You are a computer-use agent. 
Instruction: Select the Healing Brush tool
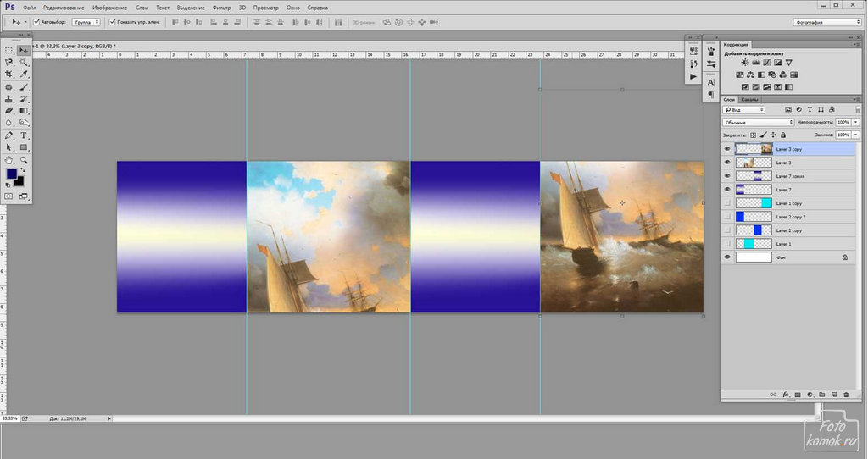coord(8,87)
